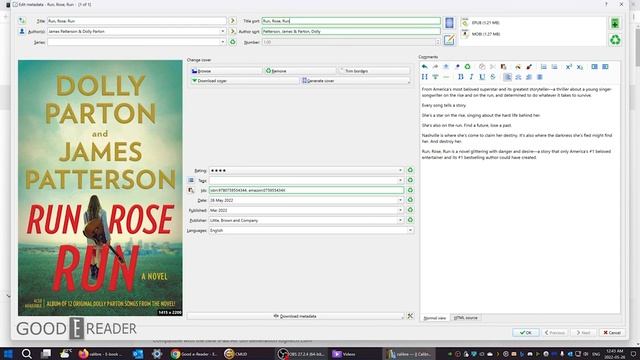Open the configure metadata download tool icon
The height and width of the screenshot is (360, 640).
tap(410, 316)
